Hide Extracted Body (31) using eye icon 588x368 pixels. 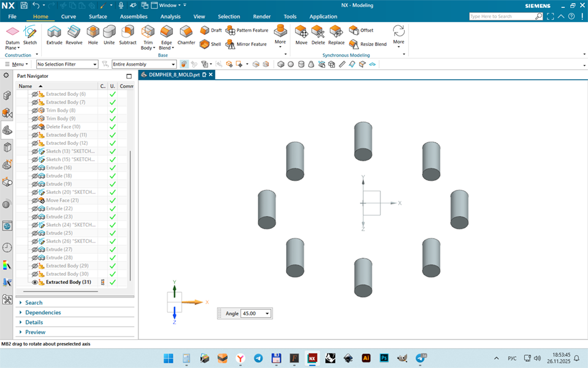click(35, 282)
